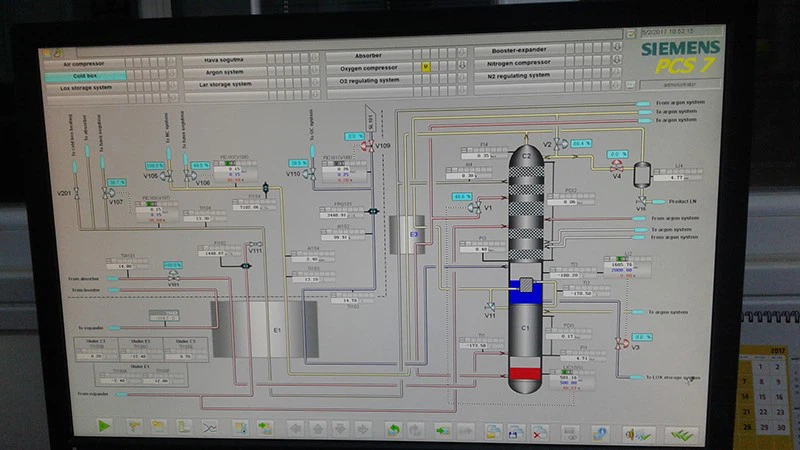Click the first key icon in bottom toolbar
Viewport: 800px width, 450px height.
135,426
